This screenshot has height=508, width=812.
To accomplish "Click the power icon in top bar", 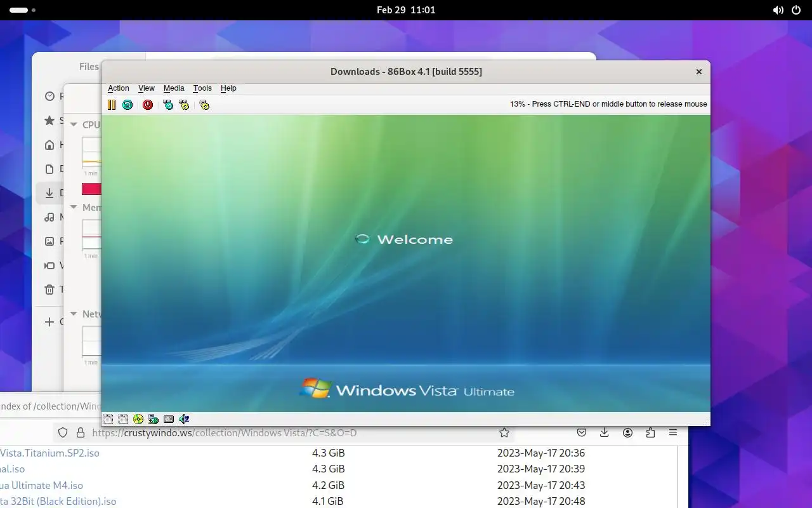I will click(x=796, y=10).
